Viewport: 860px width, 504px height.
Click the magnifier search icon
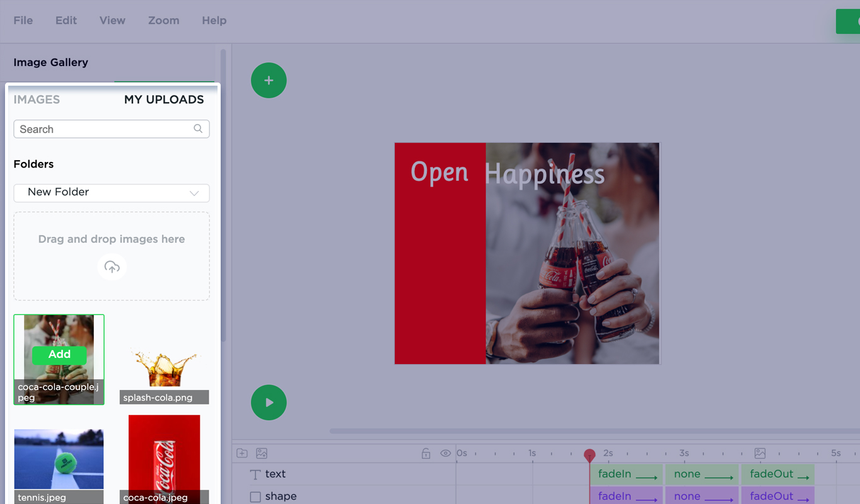pyautogui.click(x=198, y=129)
